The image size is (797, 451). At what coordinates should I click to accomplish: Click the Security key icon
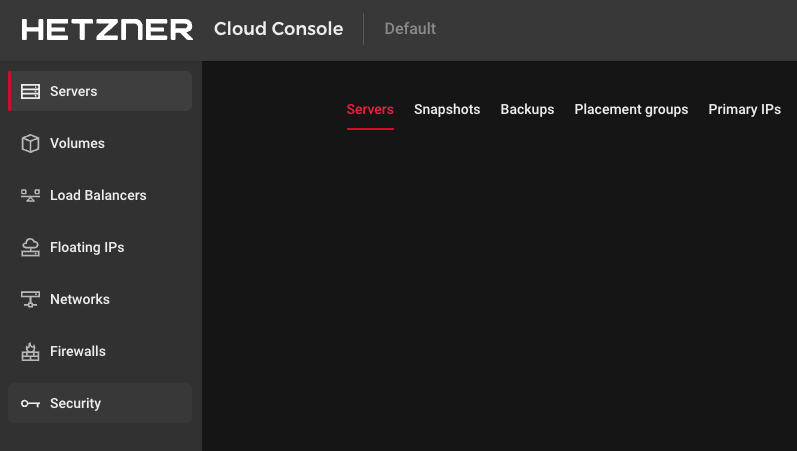[30, 404]
